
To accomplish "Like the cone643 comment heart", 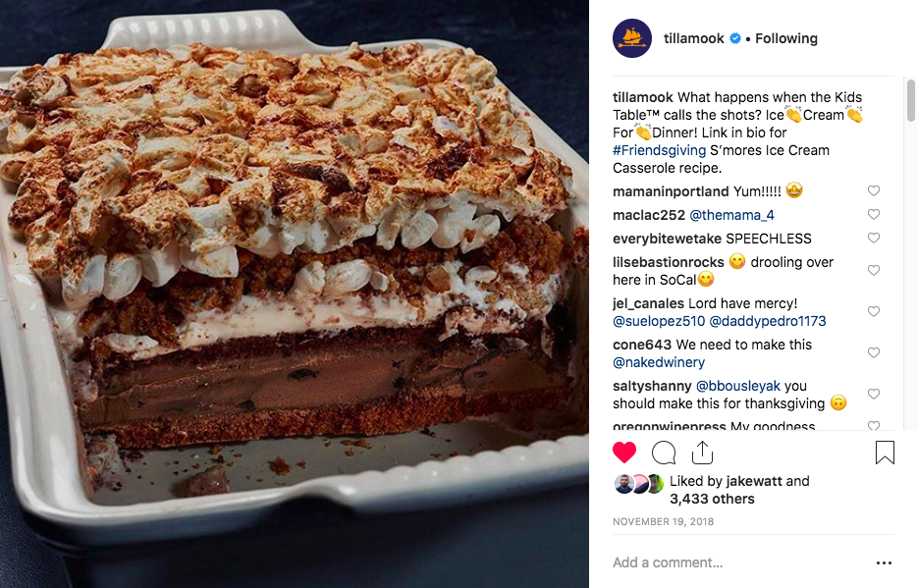I will (x=874, y=352).
